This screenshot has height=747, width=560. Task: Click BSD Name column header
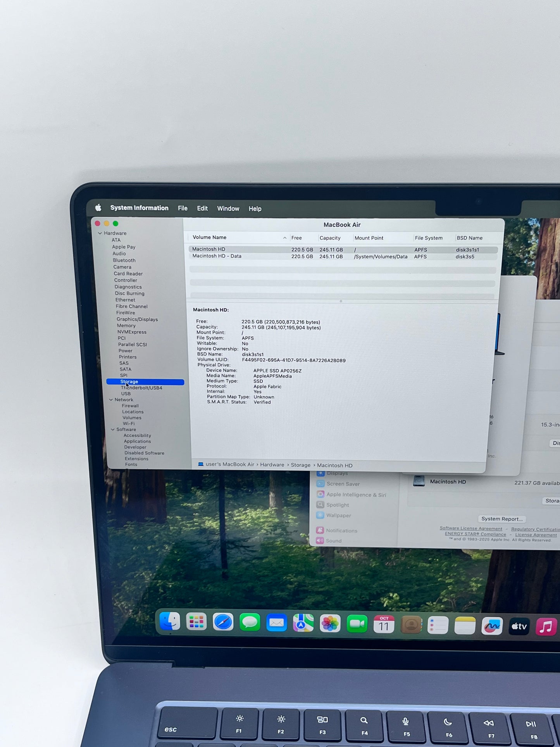tap(470, 238)
